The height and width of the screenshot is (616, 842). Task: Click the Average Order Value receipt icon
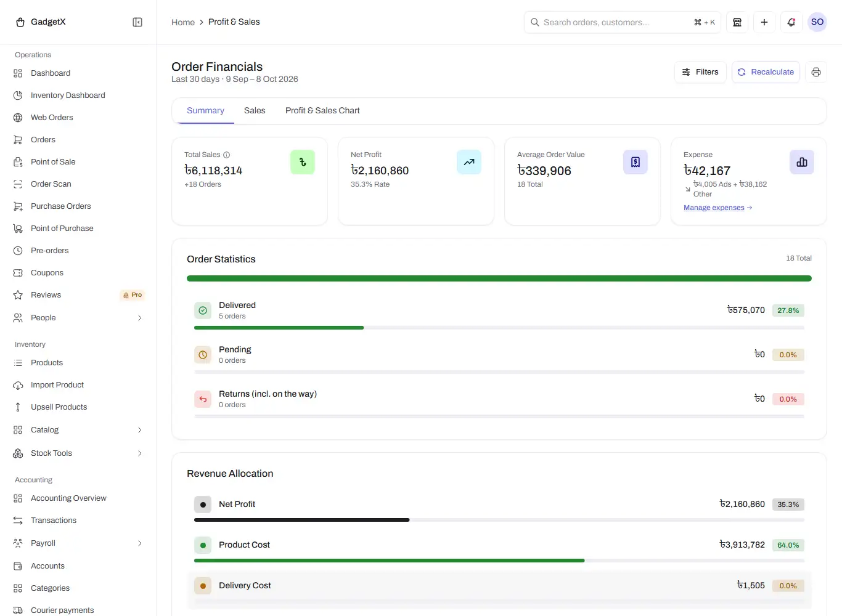[636, 162]
